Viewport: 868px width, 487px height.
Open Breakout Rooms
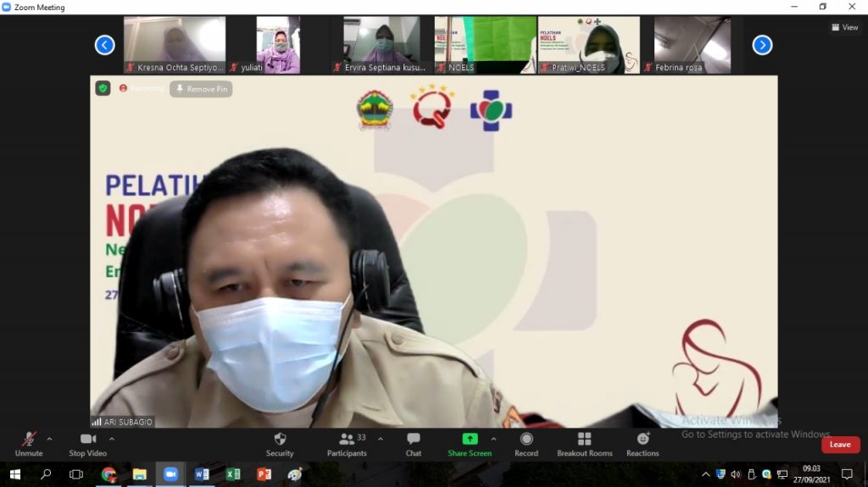point(585,445)
